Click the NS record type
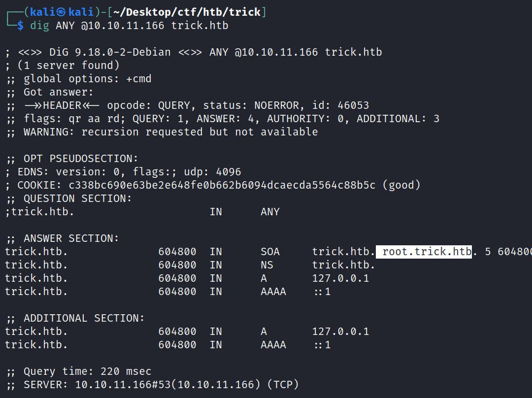 [266, 265]
